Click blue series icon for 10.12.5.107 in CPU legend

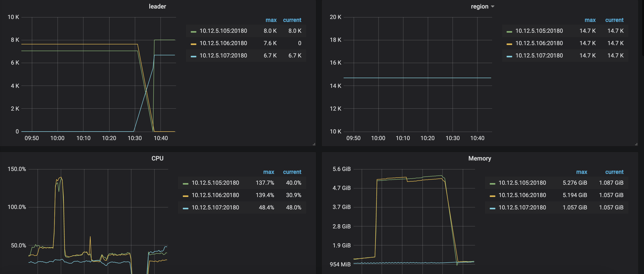click(x=185, y=208)
